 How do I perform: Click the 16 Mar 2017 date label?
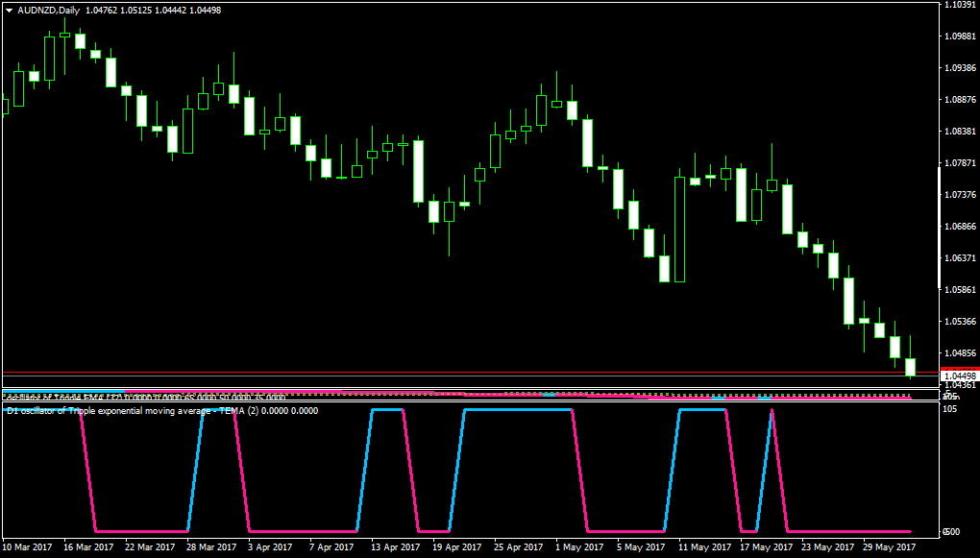[88, 547]
